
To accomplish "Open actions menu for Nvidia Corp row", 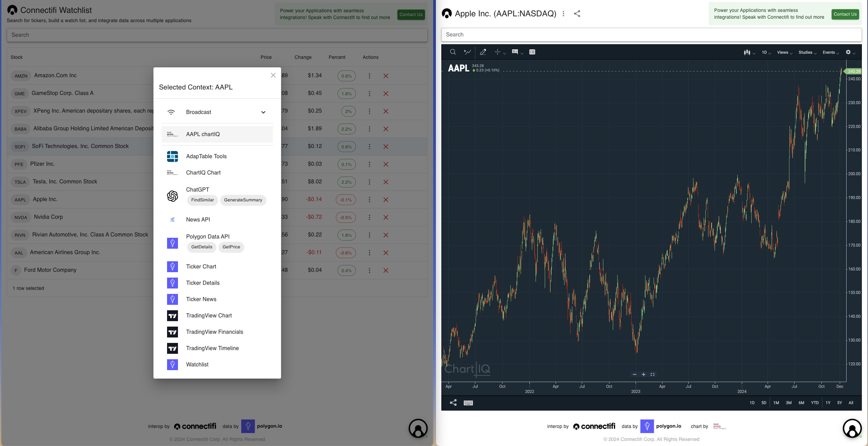I will [x=369, y=217].
